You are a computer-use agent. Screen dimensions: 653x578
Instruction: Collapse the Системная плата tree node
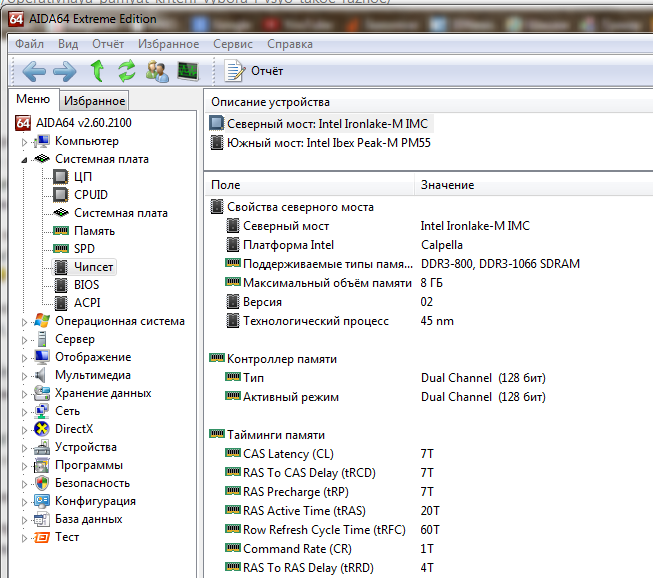tap(25, 159)
